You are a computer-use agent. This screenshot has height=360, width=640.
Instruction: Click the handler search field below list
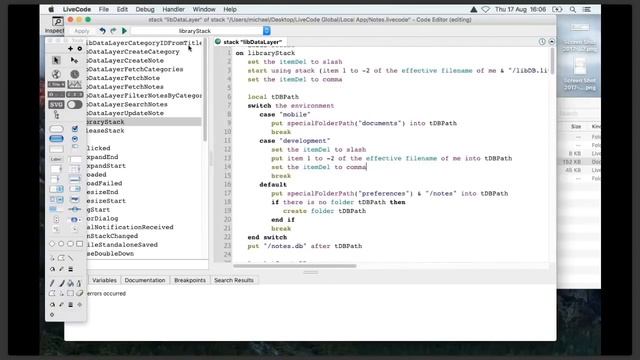pyautogui.click(x=147, y=264)
